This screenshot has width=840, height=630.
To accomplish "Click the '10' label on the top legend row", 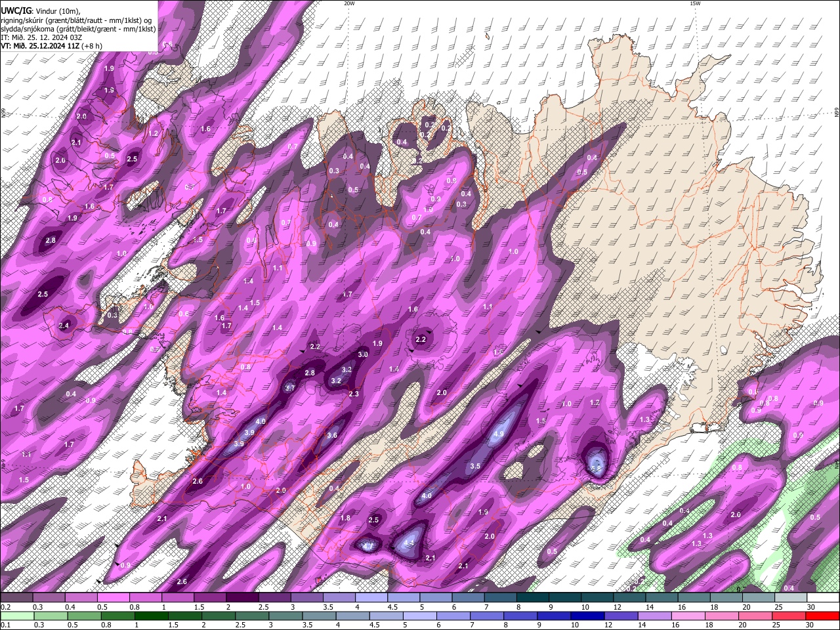I will tap(585, 607).
